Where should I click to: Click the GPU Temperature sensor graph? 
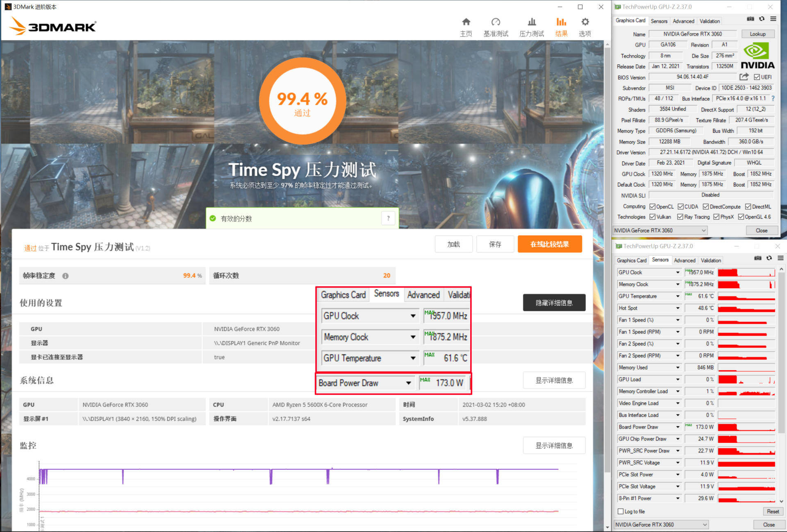point(746,296)
